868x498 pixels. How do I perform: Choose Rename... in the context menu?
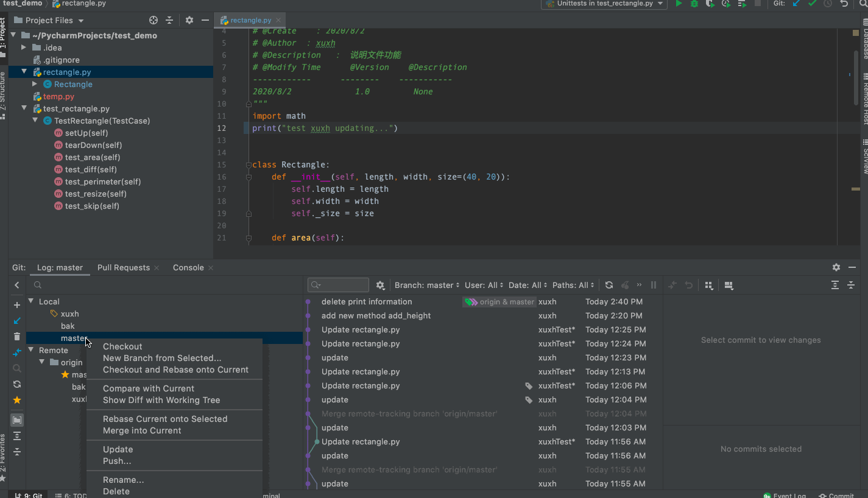[124, 480]
